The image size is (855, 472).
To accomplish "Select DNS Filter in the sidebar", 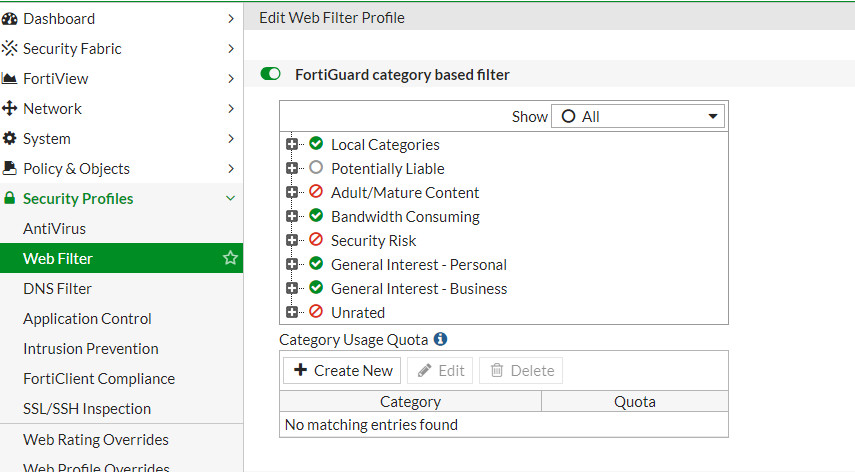I will coord(58,288).
